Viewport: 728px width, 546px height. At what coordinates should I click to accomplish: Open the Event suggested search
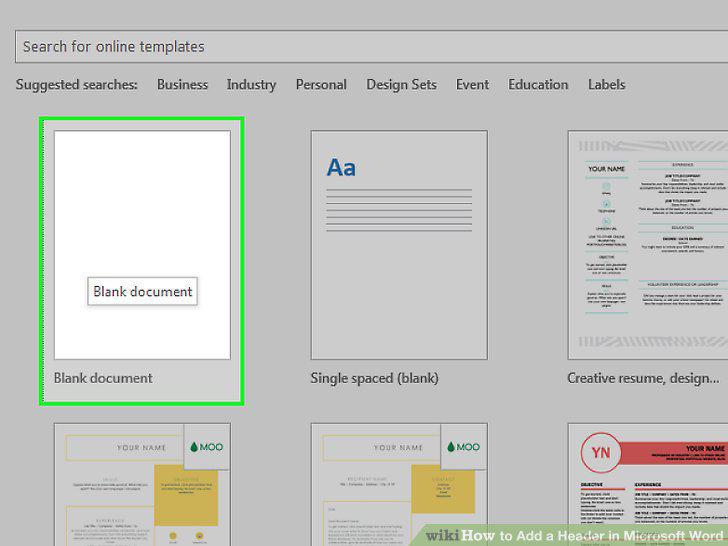pyautogui.click(x=473, y=84)
